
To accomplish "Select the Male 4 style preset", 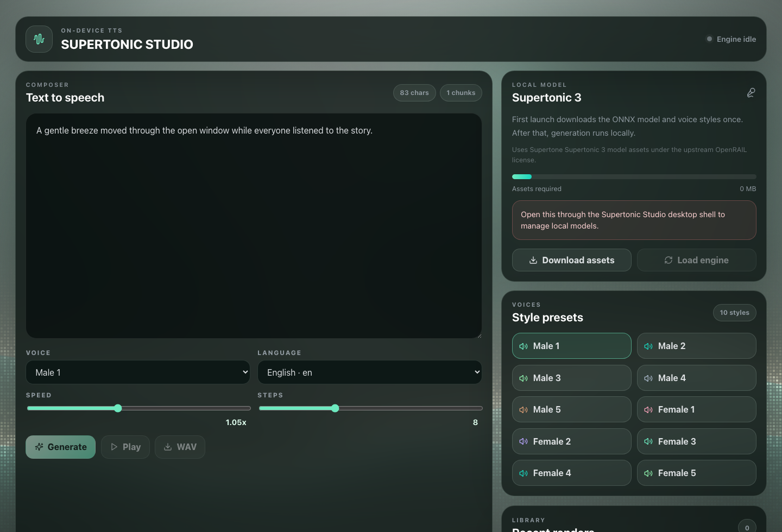I will pyautogui.click(x=697, y=378).
